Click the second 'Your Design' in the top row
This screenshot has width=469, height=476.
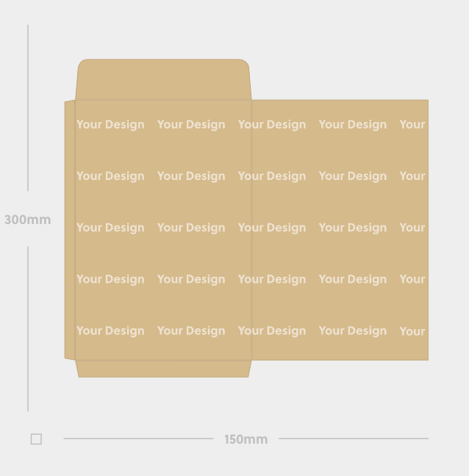point(191,125)
